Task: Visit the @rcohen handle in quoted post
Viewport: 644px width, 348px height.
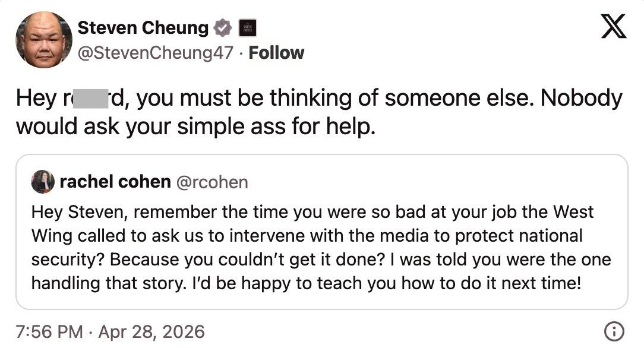Action: [x=212, y=182]
